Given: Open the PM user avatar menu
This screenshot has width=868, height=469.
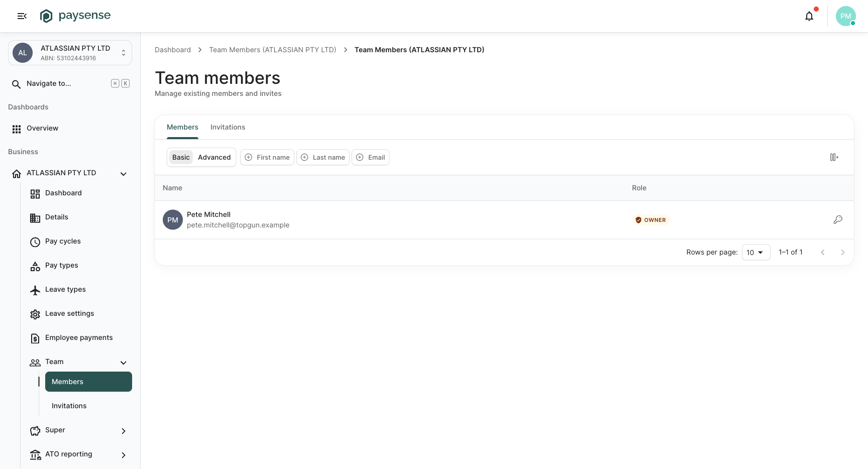Looking at the screenshot, I should click(846, 16).
